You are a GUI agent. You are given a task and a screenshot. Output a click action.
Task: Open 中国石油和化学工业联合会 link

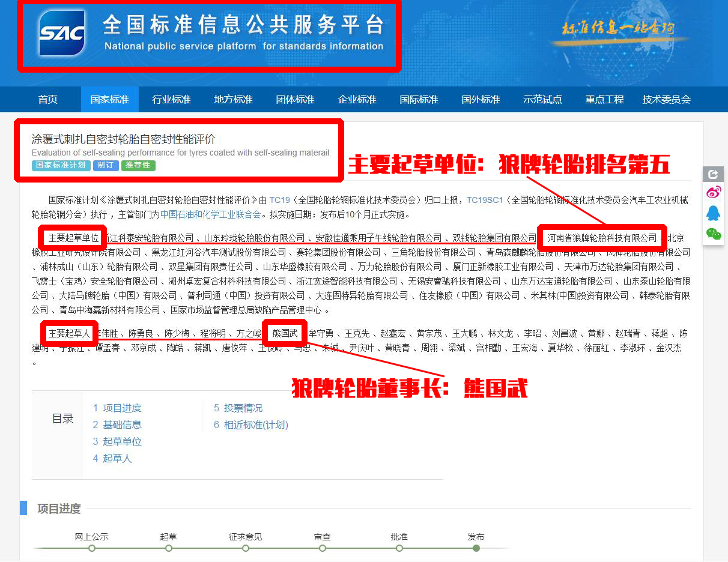pos(211,214)
